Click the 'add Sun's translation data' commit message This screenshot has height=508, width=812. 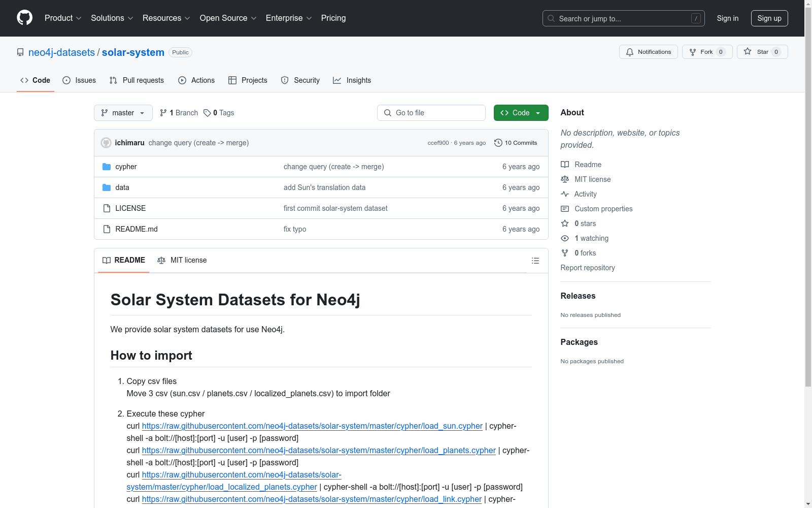click(324, 187)
